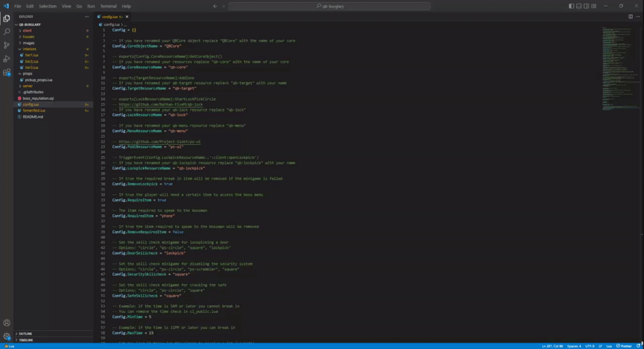Viewport: 644px width, 349px height.
Task: Open the Explorer view in activity bar
Action: pyautogui.click(x=6, y=19)
